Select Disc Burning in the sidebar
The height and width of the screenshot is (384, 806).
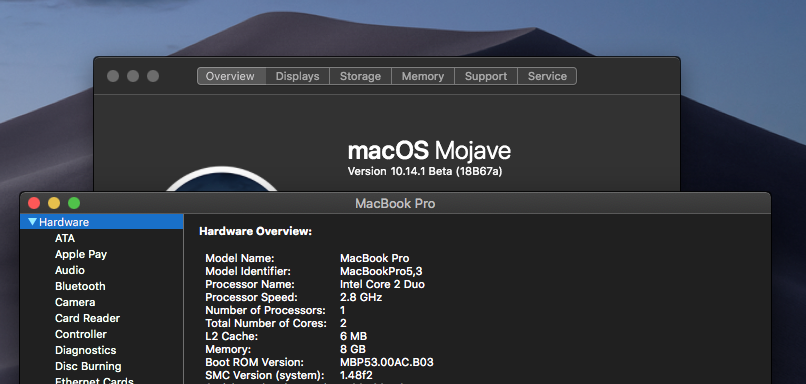88,366
